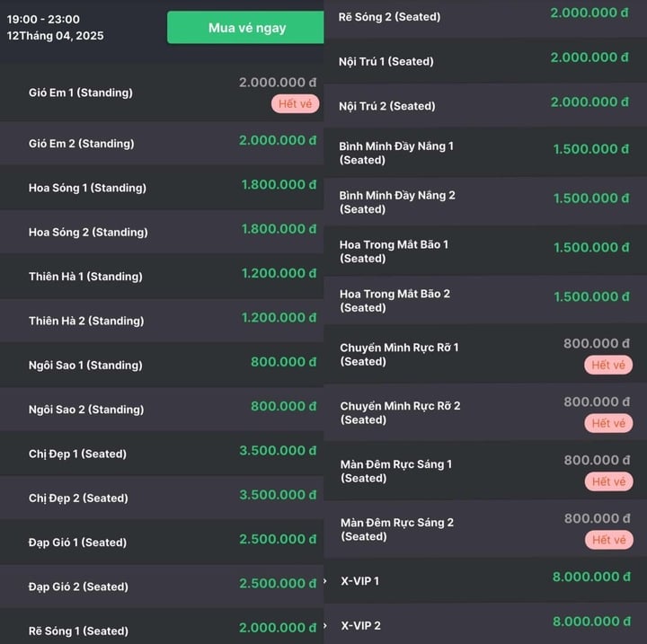Click Hết vé badge for Chuyển Mình Rực Rỡ 1
The width and height of the screenshot is (647, 644).
pyautogui.click(x=608, y=365)
